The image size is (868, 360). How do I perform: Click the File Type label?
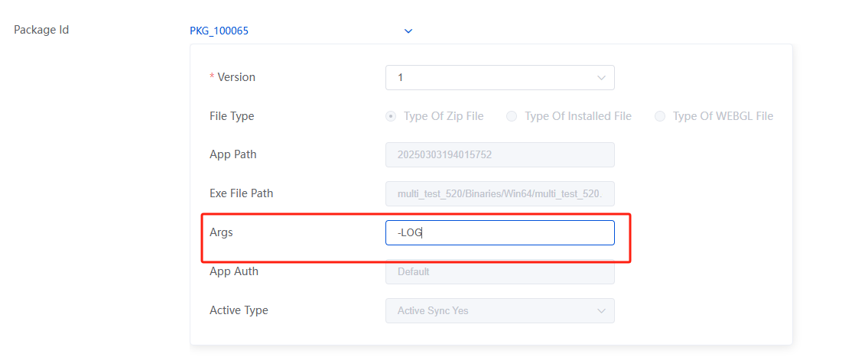[x=232, y=116]
